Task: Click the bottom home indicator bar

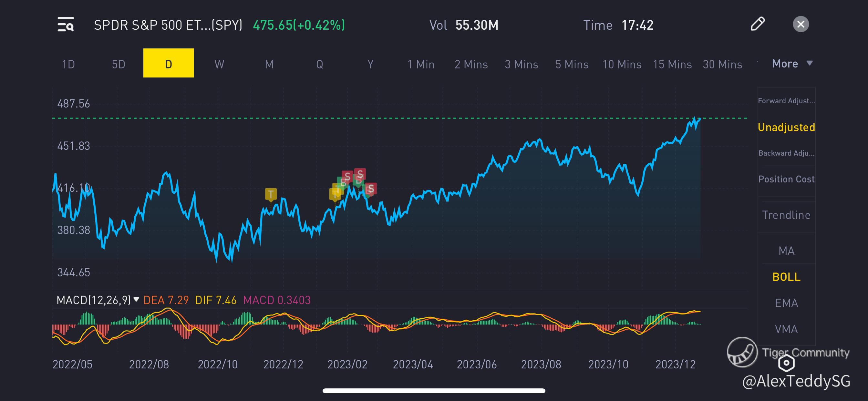Action: tap(434, 391)
